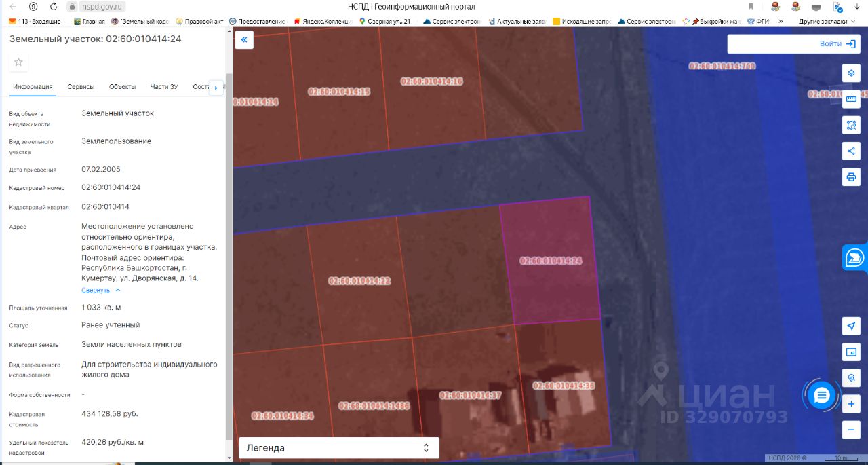Viewport: 868px width, 465px height.
Task: Click the map search location icon
Action: [x=851, y=377]
